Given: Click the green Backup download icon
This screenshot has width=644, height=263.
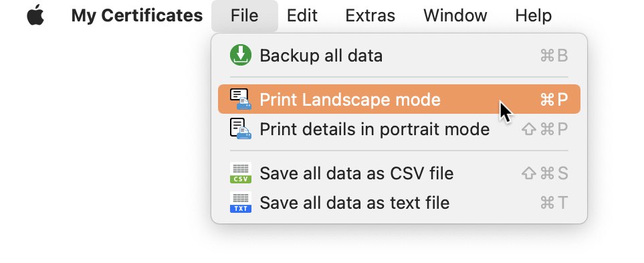Looking at the screenshot, I should tap(241, 55).
